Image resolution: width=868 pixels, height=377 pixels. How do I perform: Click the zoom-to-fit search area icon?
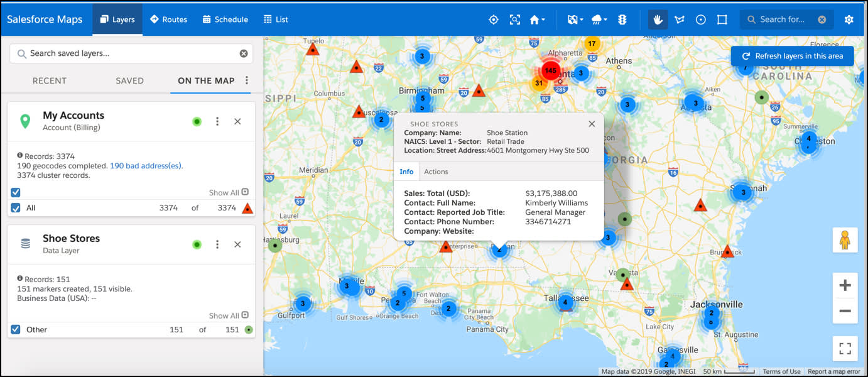click(515, 19)
